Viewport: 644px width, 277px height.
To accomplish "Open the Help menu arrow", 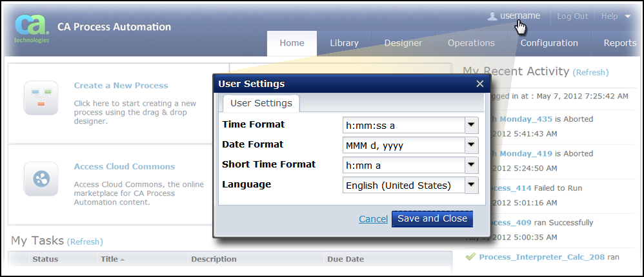I will point(628,16).
